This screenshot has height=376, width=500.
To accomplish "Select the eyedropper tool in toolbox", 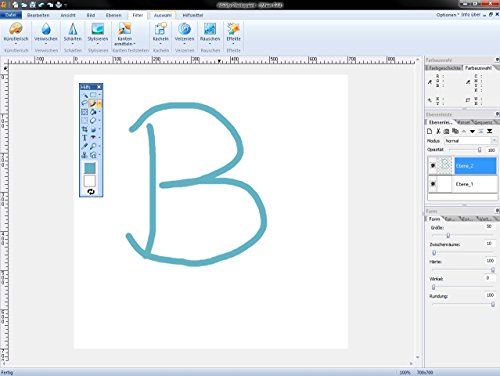I will tap(84, 146).
